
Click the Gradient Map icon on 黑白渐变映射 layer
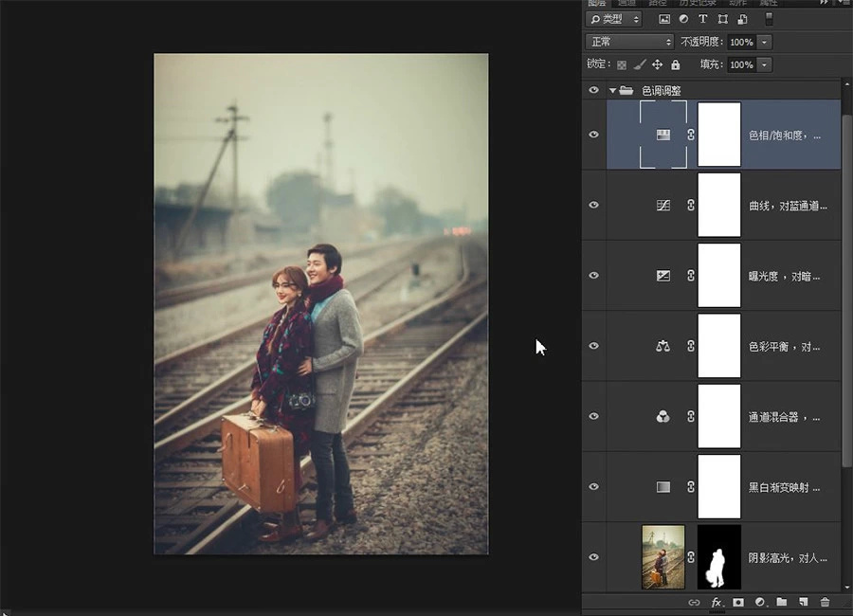[x=663, y=486]
